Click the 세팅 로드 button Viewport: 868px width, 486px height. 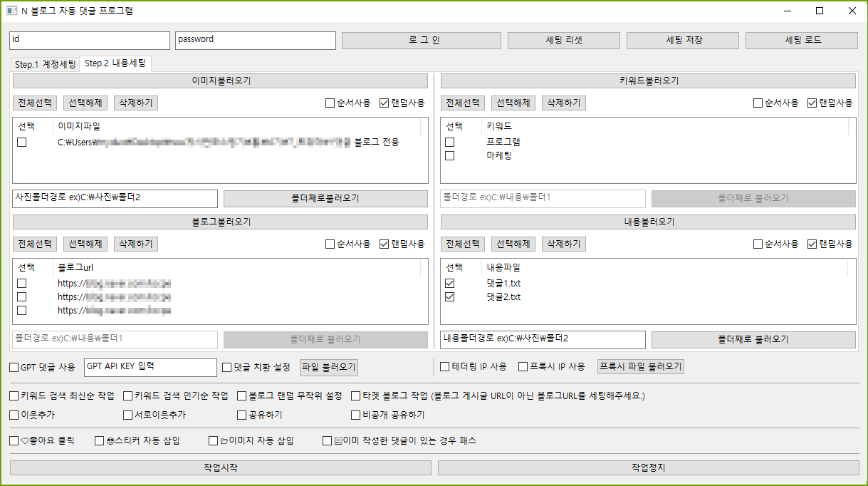802,41
